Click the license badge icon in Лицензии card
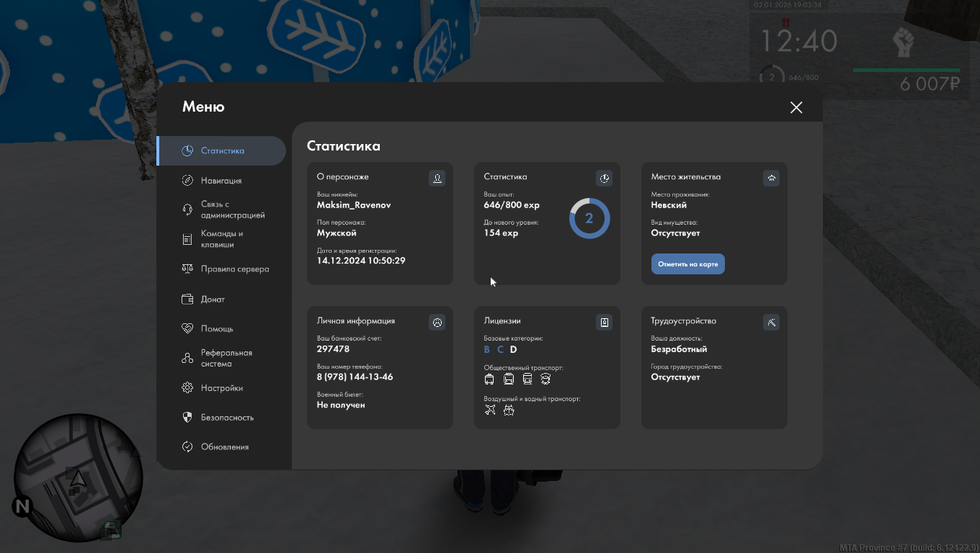980x553 pixels. 604,322
